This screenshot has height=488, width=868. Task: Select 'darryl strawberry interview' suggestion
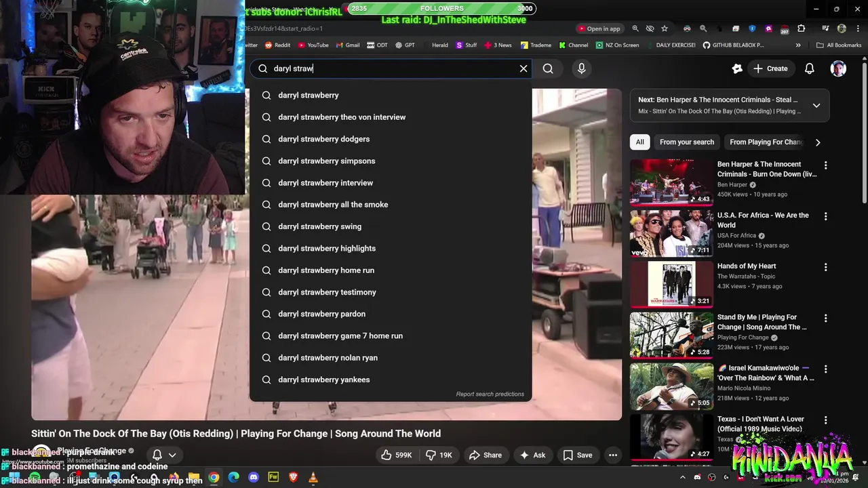391,183
